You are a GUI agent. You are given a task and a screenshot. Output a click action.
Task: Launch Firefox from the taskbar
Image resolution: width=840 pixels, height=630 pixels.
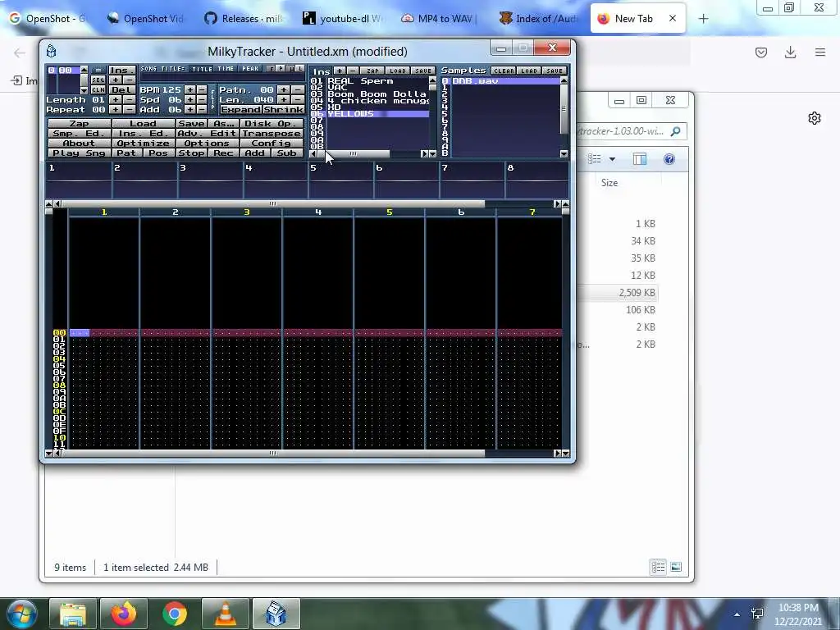pos(124,614)
